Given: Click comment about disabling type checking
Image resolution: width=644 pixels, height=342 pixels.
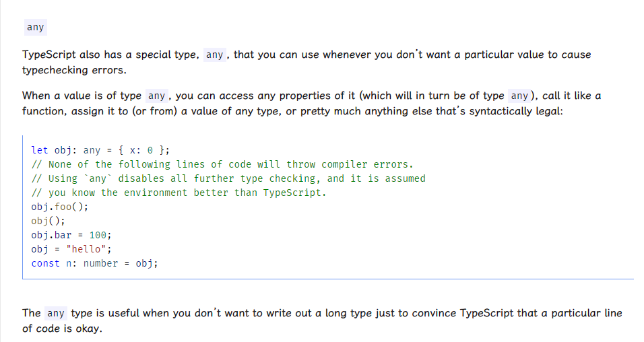Looking at the screenshot, I should 228,178.
